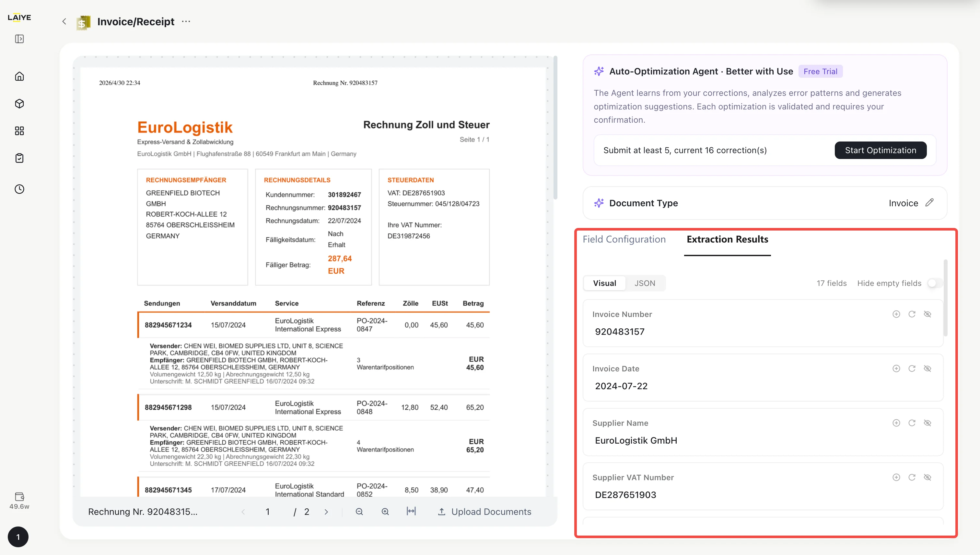This screenshot has height=555, width=980.
Task: Click the Supplier Name value EuroLogistik GmbH
Action: tap(636, 440)
